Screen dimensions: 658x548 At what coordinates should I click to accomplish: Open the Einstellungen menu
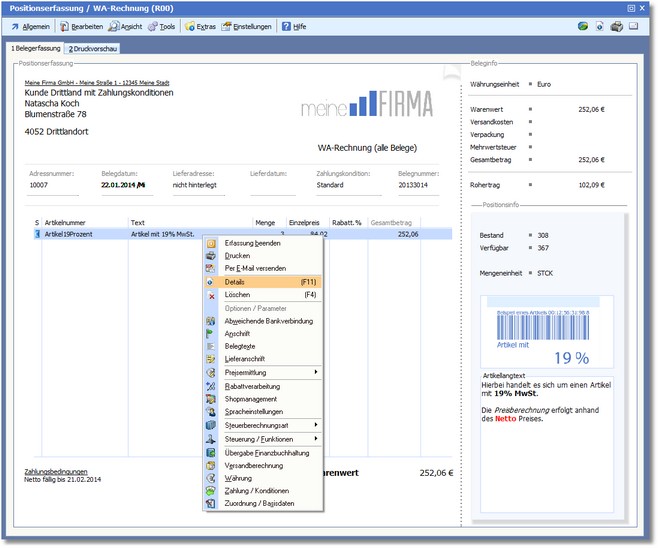click(250, 26)
